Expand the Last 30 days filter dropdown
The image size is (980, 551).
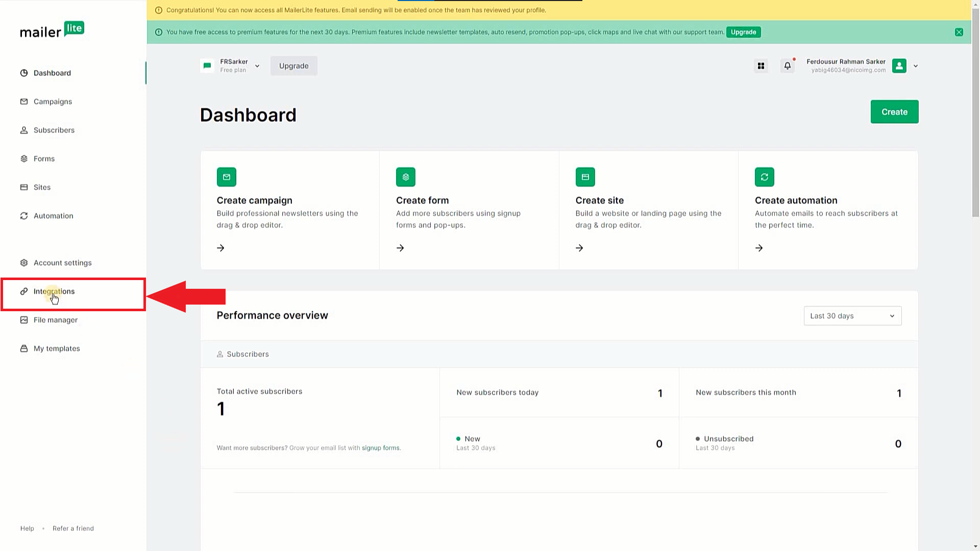(x=852, y=315)
